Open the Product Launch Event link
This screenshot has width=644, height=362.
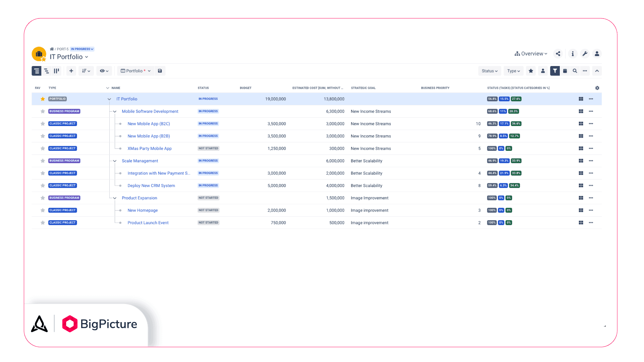point(148,223)
